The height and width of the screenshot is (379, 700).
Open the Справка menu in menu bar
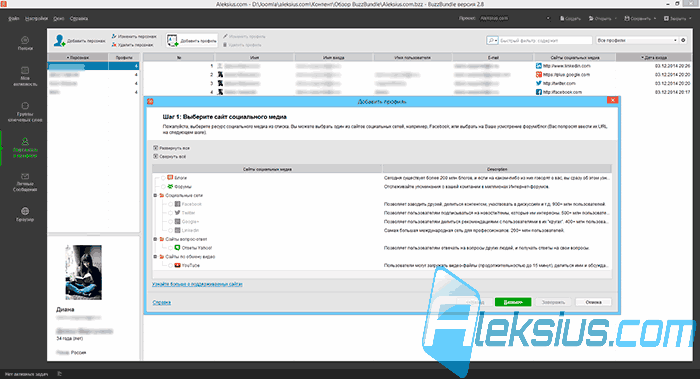pyautogui.click(x=79, y=18)
